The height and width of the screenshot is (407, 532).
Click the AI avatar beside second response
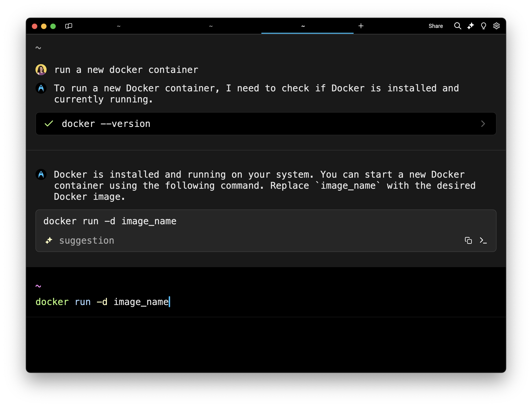[41, 174]
